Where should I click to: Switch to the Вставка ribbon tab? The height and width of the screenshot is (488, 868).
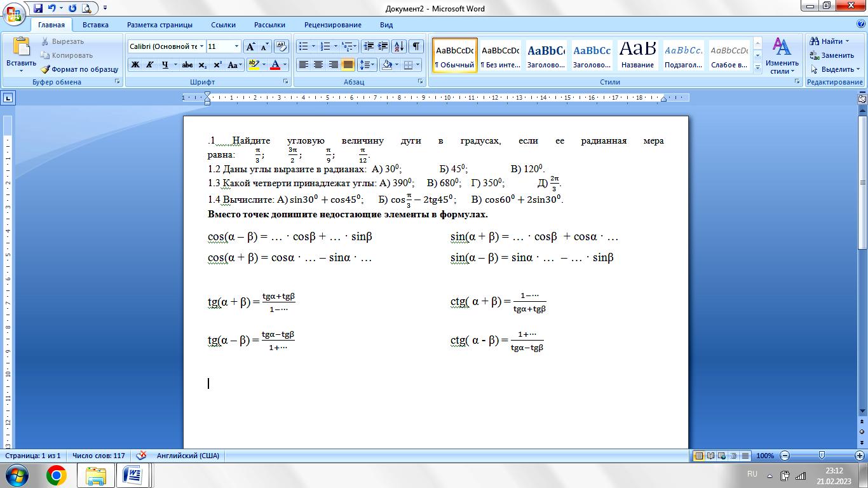pyautogui.click(x=95, y=25)
